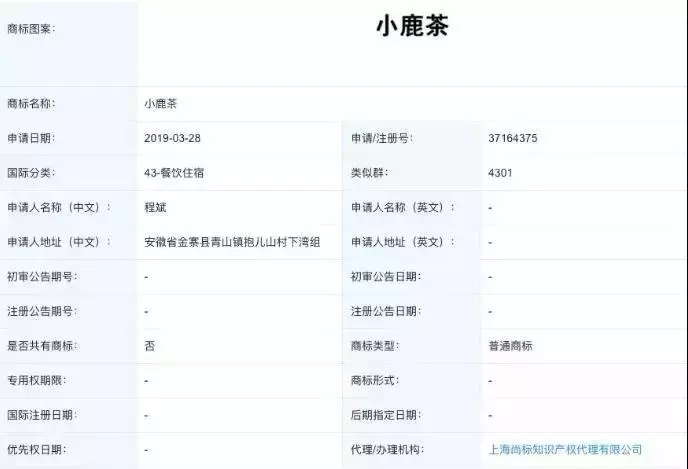Click the 后期指定日期 label
688x469 pixels.
pyautogui.click(x=386, y=415)
